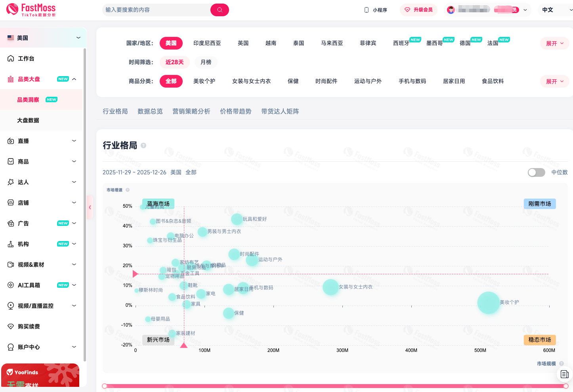The height and width of the screenshot is (392, 573).
Task: Select the 月榜 time filter
Action: pyautogui.click(x=206, y=62)
